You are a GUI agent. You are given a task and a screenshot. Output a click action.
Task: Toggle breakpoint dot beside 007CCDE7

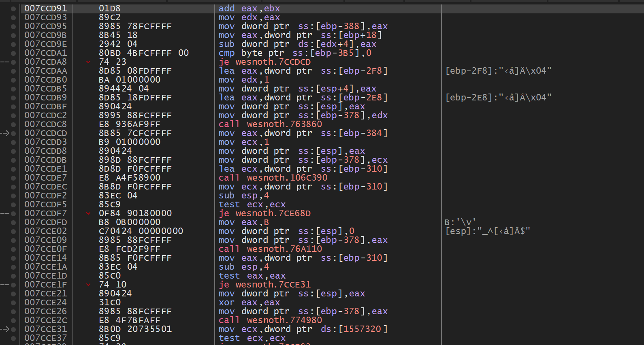point(13,178)
